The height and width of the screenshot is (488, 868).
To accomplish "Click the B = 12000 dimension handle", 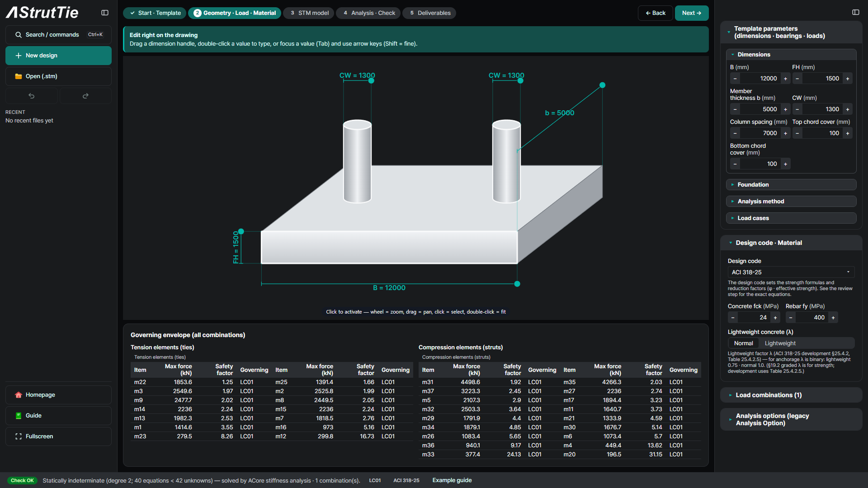I will coord(517,284).
